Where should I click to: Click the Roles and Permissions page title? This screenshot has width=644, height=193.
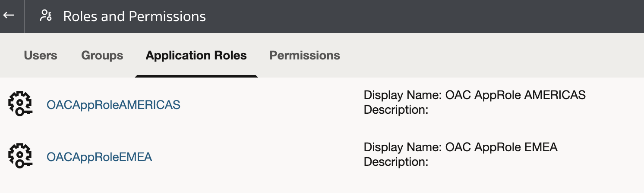(x=135, y=16)
